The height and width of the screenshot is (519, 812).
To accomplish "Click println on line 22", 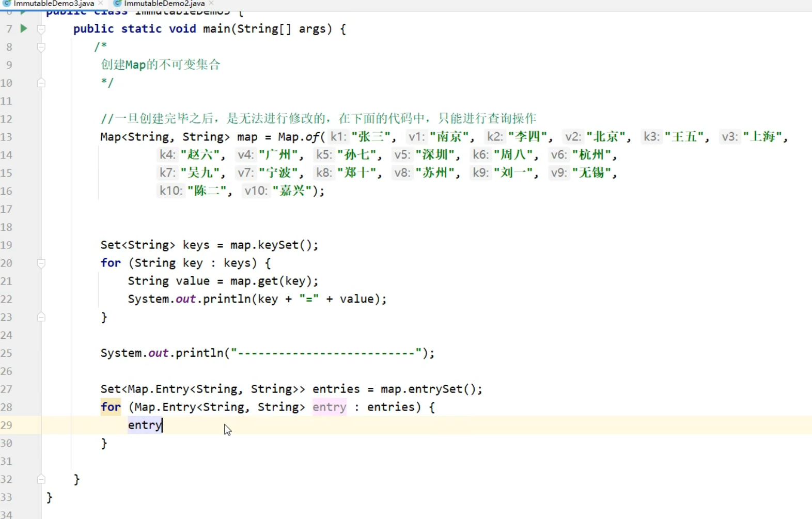I will point(226,299).
